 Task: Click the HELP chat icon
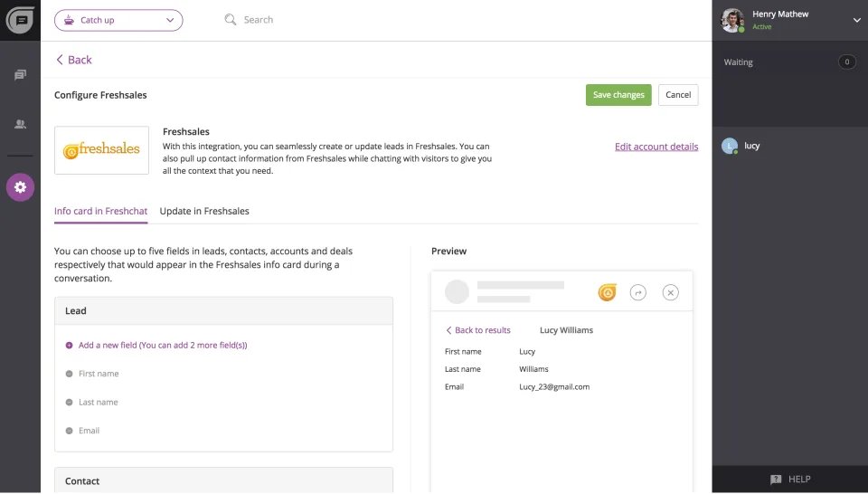click(x=776, y=480)
